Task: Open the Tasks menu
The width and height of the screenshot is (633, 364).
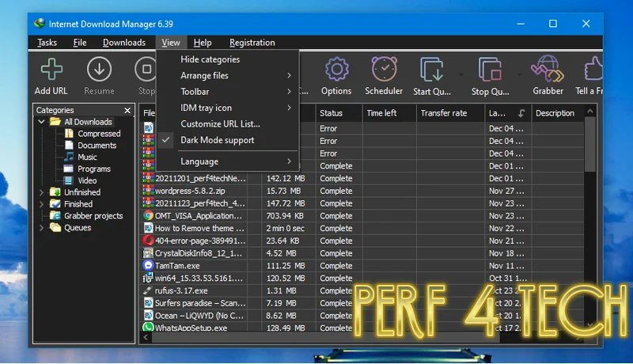Action: pyautogui.click(x=47, y=43)
